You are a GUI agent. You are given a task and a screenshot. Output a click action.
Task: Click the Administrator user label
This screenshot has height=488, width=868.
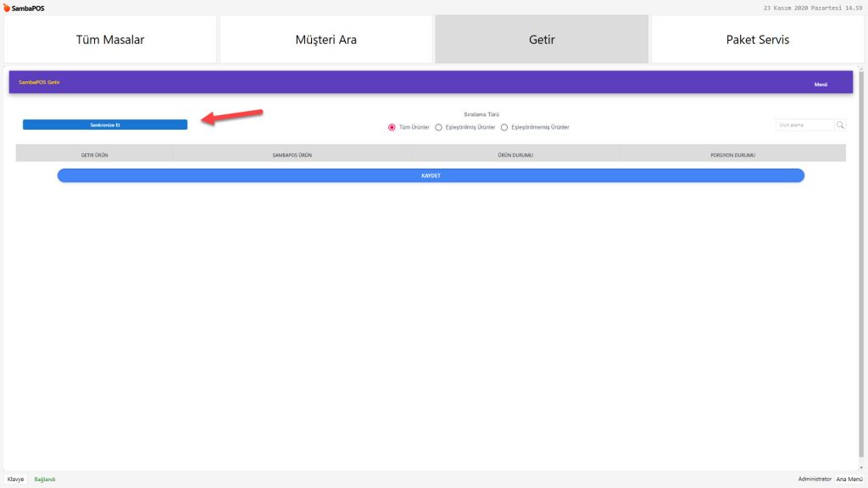[x=815, y=480]
